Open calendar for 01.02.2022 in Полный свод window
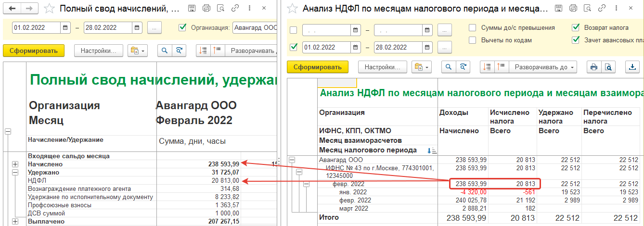 (65, 27)
